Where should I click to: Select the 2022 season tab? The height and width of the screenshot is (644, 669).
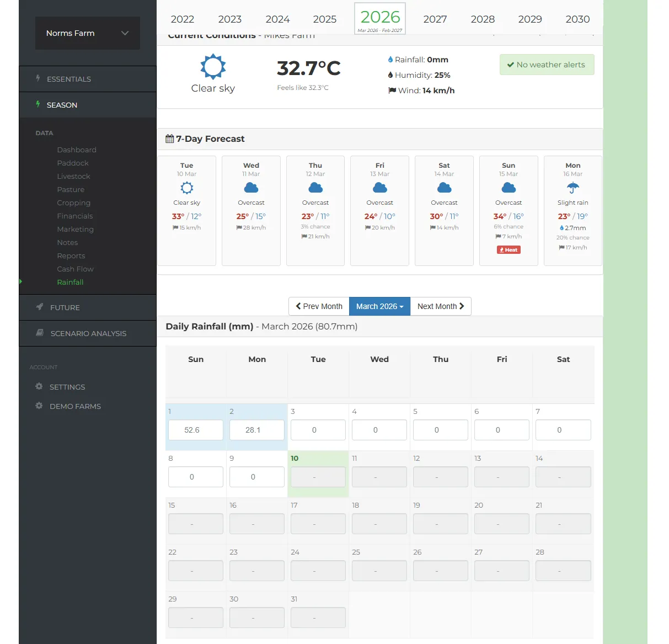coord(183,19)
